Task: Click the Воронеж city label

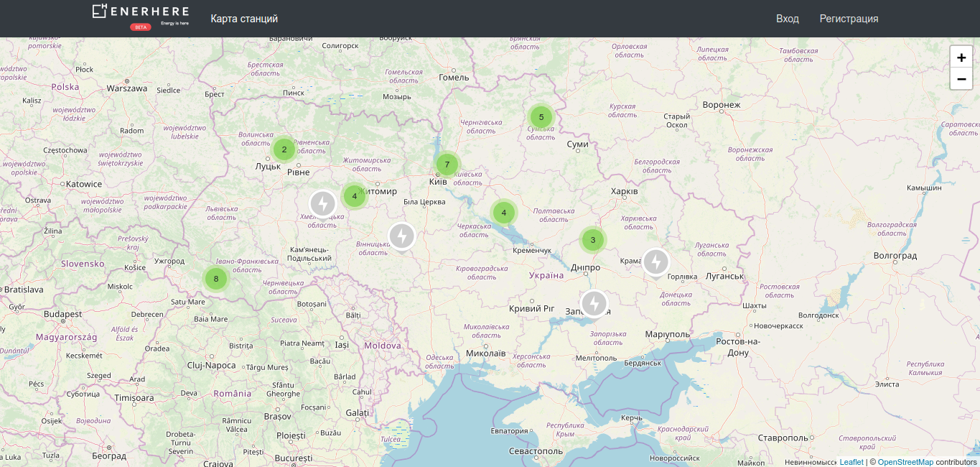Action: [722, 105]
